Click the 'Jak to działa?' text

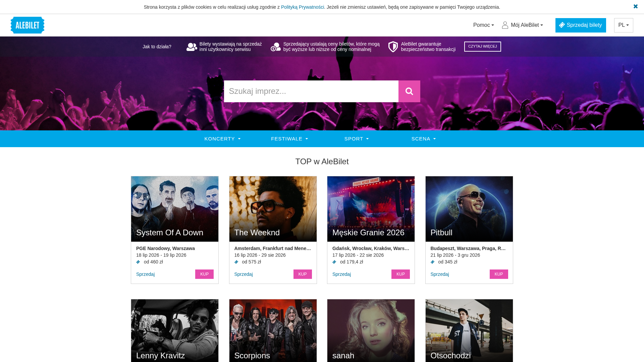point(157,47)
